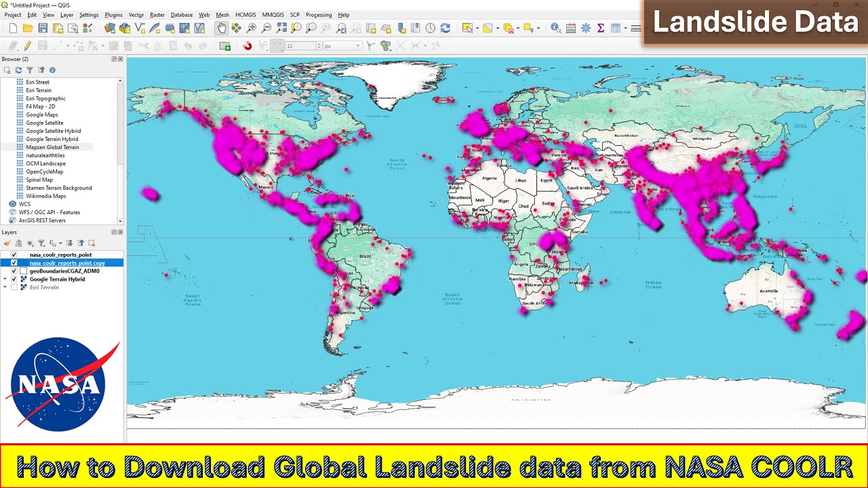This screenshot has height=488, width=868.
Task: Toggle editing with the yellow pencil icon
Action: tap(28, 46)
